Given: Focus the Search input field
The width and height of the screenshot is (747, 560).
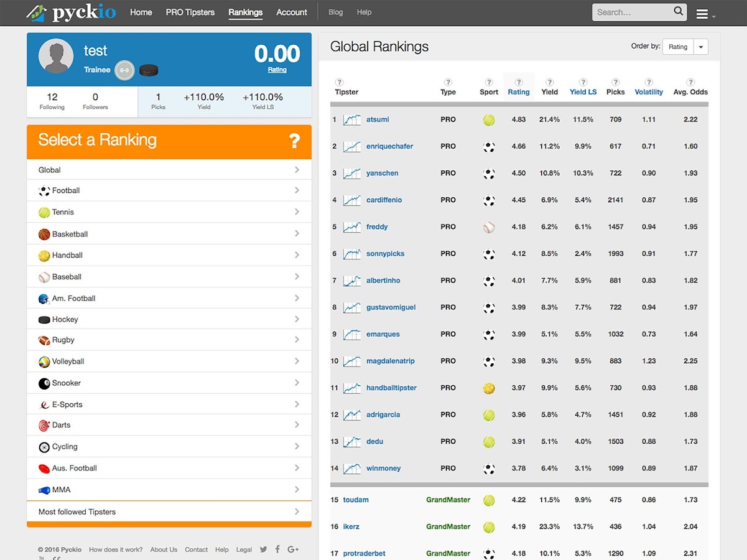Looking at the screenshot, I should click(x=631, y=12).
